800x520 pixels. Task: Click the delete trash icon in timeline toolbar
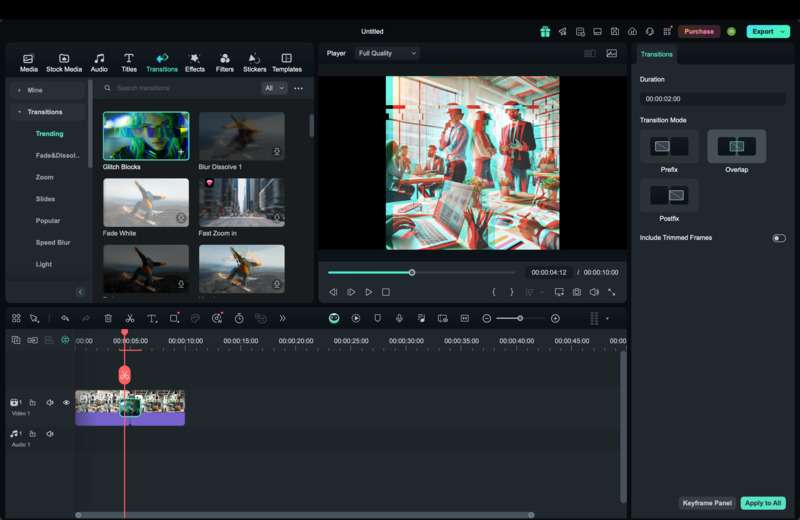tap(108, 318)
